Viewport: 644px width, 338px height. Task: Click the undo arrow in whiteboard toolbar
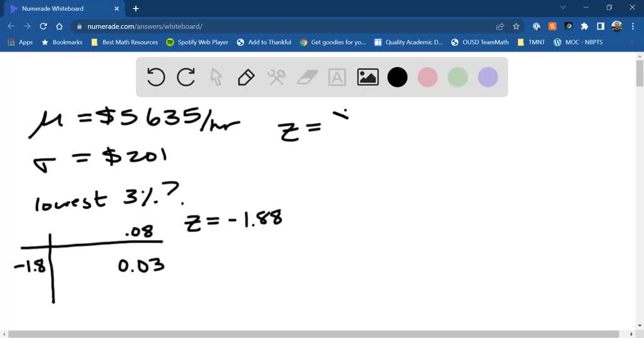[x=156, y=77]
